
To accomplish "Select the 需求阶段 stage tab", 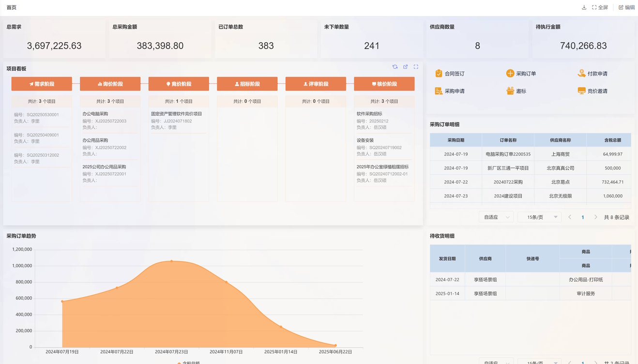I will pyautogui.click(x=42, y=84).
